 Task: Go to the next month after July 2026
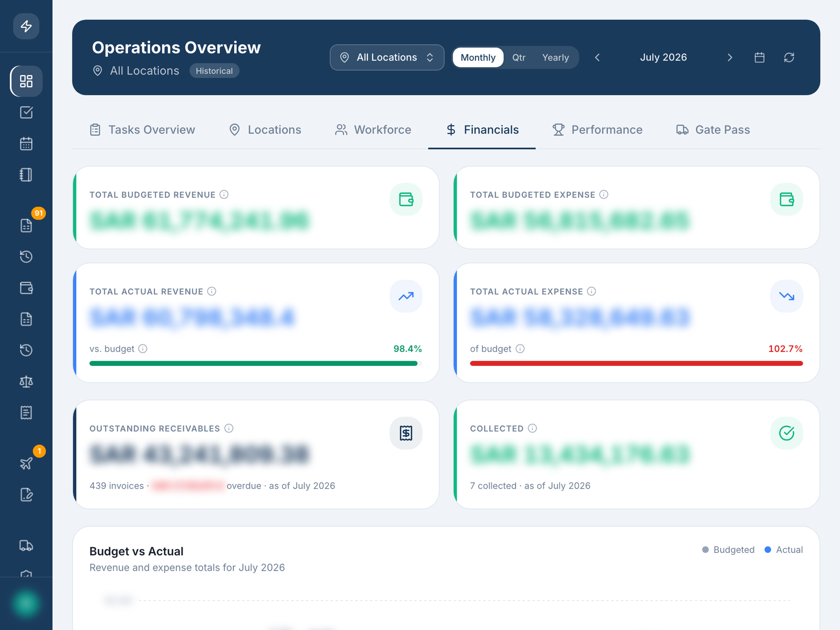(x=730, y=57)
